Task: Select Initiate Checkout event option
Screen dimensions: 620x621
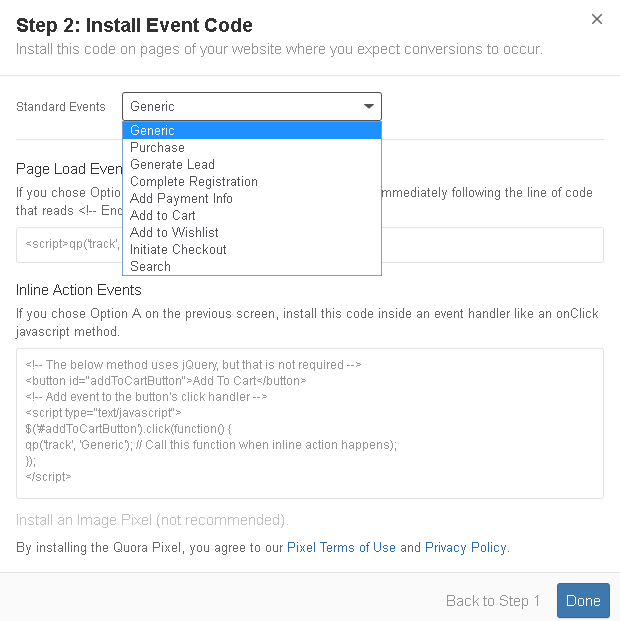Action: point(252,250)
